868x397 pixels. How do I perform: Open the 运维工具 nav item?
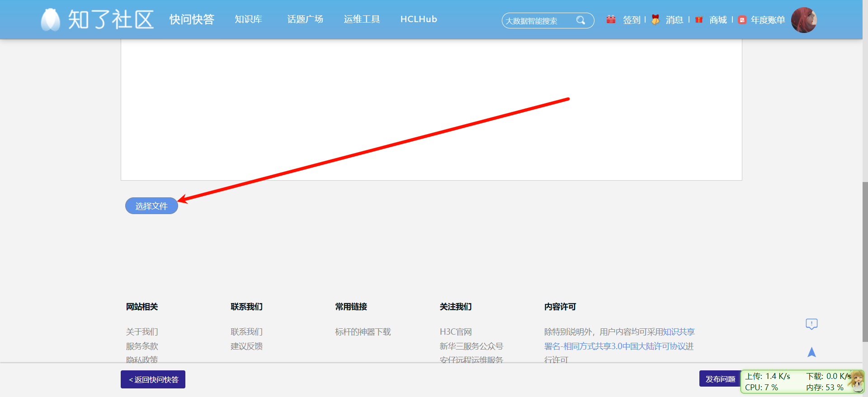pyautogui.click(x=362, y=19)
